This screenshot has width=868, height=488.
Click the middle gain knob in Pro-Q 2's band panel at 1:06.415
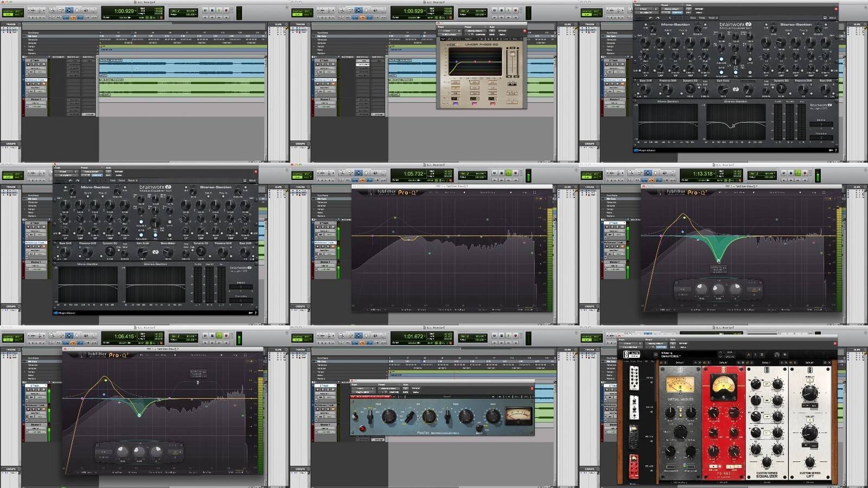pos(139,452)
